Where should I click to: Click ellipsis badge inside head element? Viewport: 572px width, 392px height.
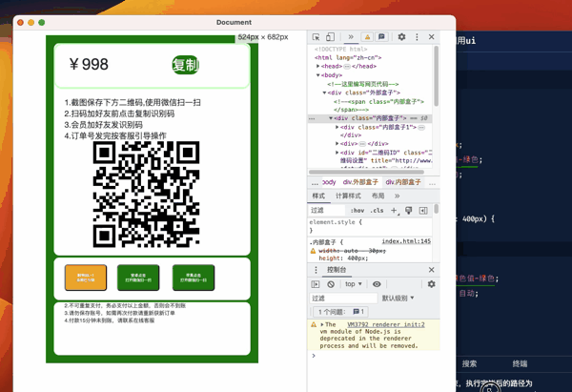tap(347, 66)
